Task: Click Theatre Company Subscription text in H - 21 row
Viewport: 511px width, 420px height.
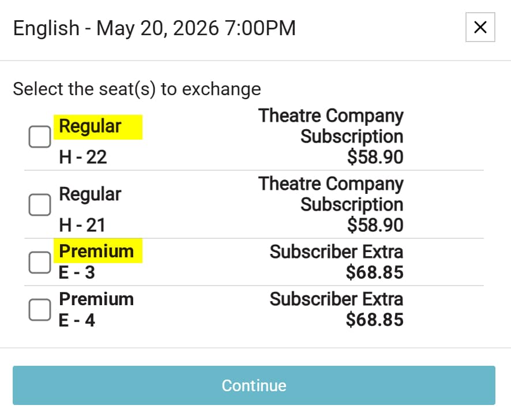Action: (x=331, y=194)
